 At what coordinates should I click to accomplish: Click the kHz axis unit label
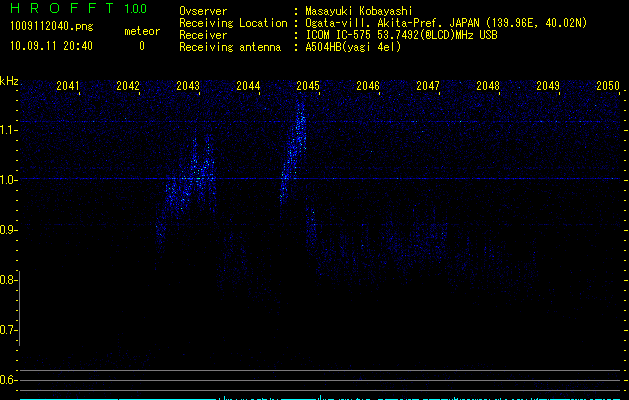tap(9, 81)
